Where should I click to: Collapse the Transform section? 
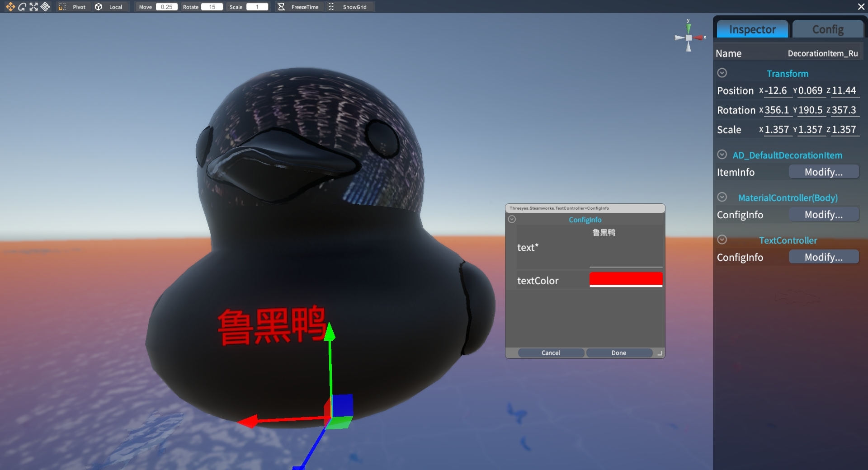(x=722, y=73)
